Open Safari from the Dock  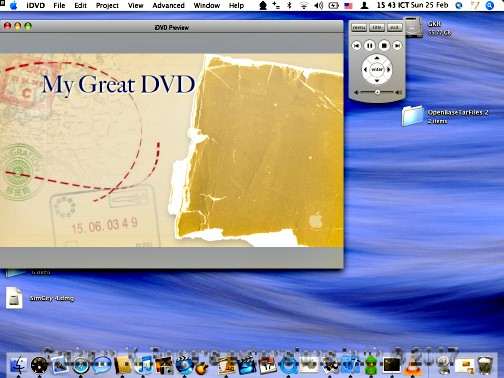(x=80, y=365)
